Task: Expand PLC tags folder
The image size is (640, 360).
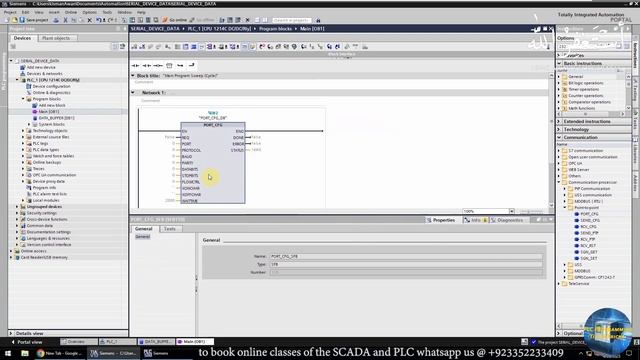Action: tap(23, 143)
